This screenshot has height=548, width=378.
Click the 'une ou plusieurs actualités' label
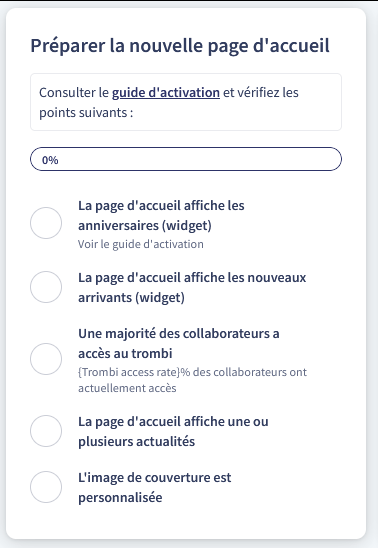173,431
